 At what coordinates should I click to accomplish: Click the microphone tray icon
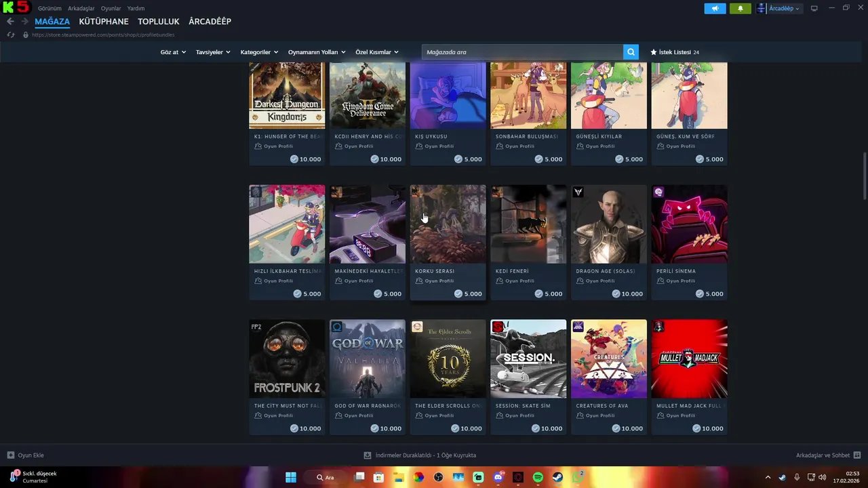coord(797,477)
